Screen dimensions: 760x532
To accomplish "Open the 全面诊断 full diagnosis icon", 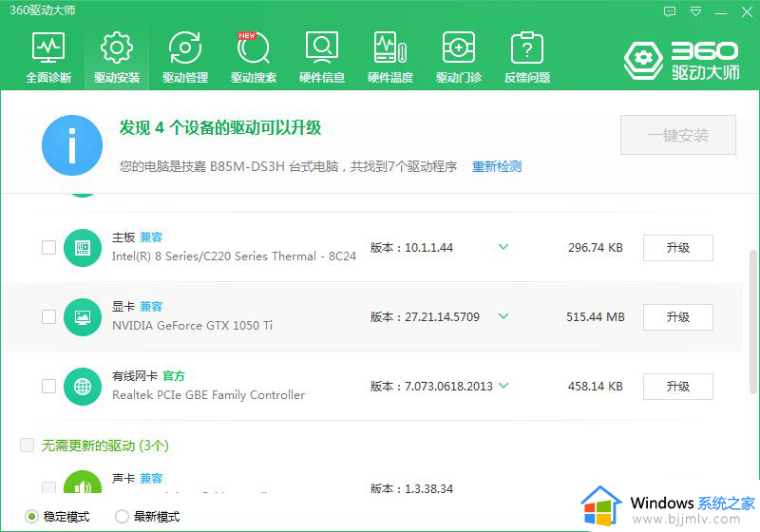I will (48, 58).
